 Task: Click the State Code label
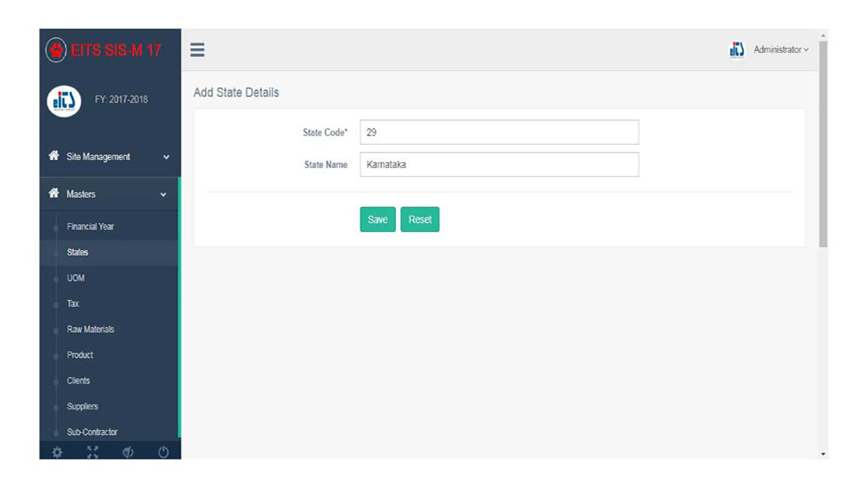[325, 132]
